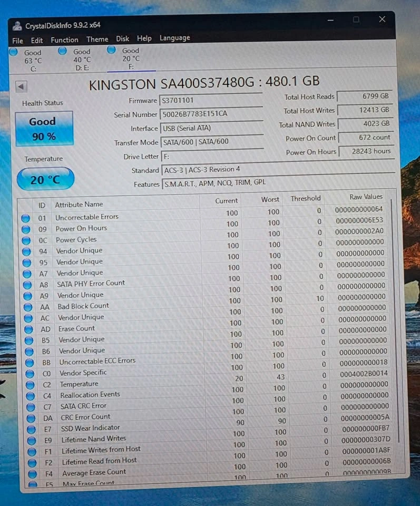Click status circle for Bad Block Count row
This screenshot has height=506, width=420.
coord(28,307)
